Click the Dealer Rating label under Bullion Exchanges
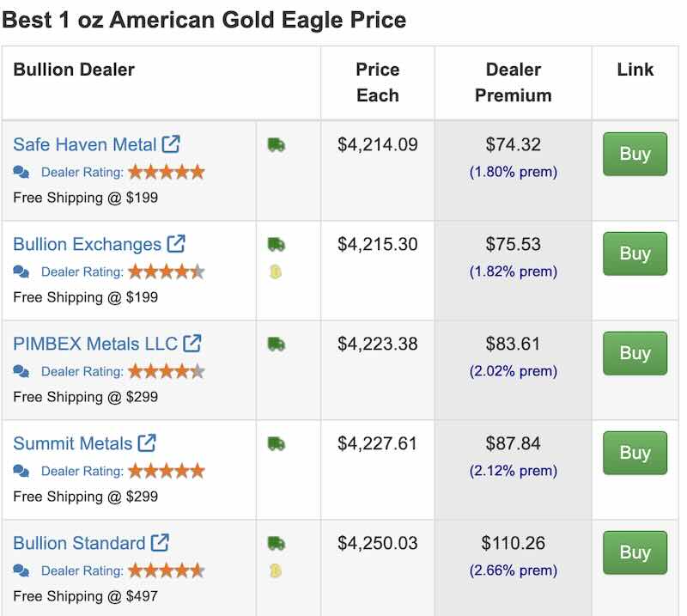The width and height of the screenshot is (687, 616). click(82, 271)
